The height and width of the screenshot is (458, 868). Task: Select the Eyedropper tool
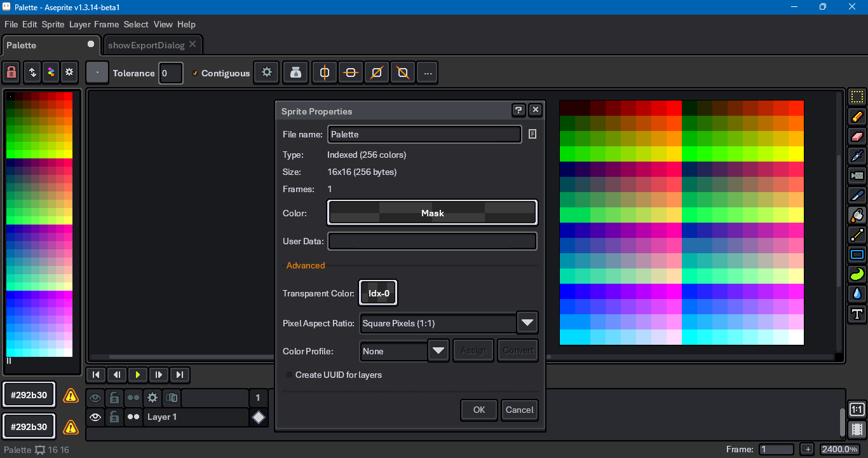point(857,156)
